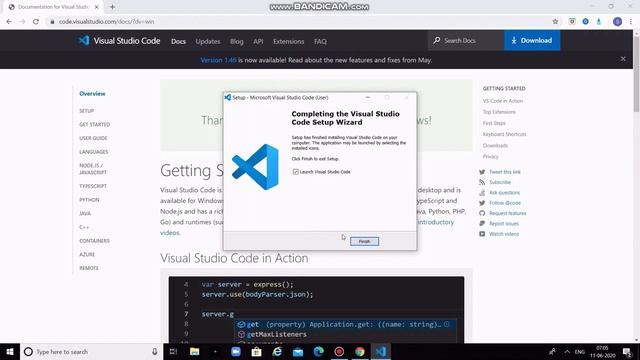Jump to Top Extensions section link
This screenshot has width=640, height=360.
(499, 112)
